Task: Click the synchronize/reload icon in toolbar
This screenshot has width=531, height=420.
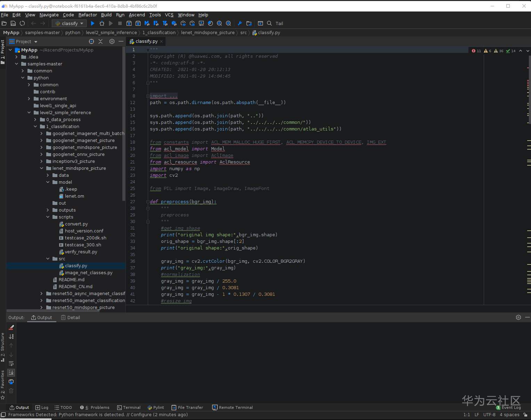Action: point(22,23)
